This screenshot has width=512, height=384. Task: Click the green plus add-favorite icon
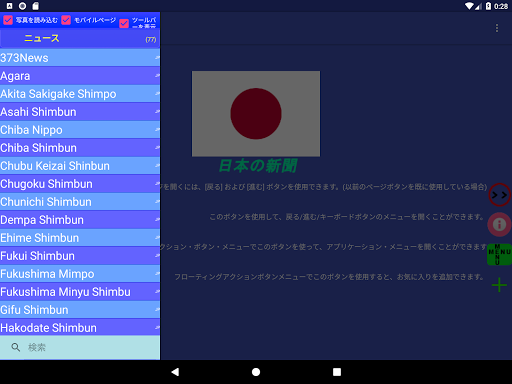pos(499,285)
